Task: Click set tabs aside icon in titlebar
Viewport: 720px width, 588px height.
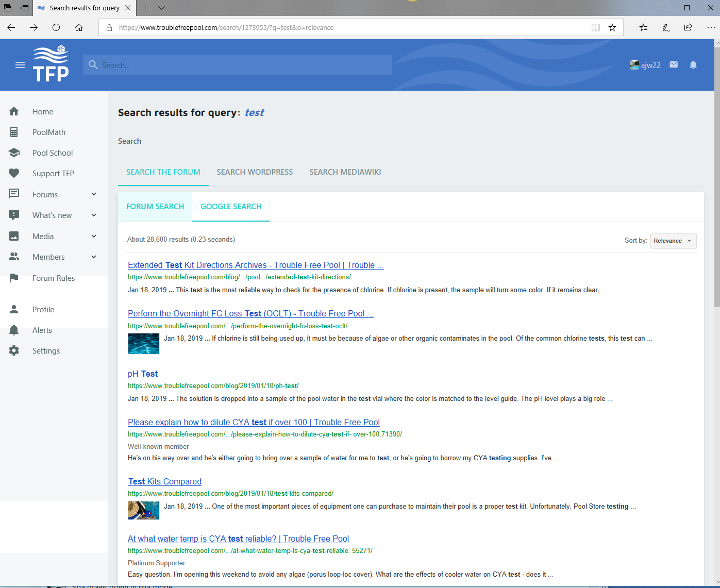Action: pyautogui.click(x=24, y=8)
